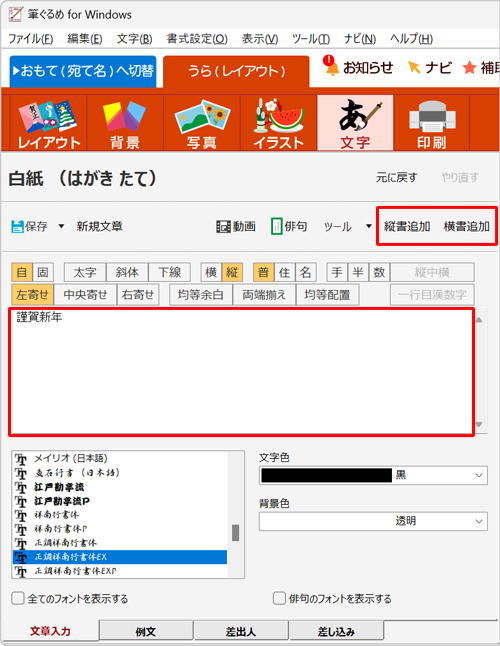This screenshot has width=500, height=646.
Task: Click the 筆ぐるめ app icon in title bar
Action: (15, 14)
